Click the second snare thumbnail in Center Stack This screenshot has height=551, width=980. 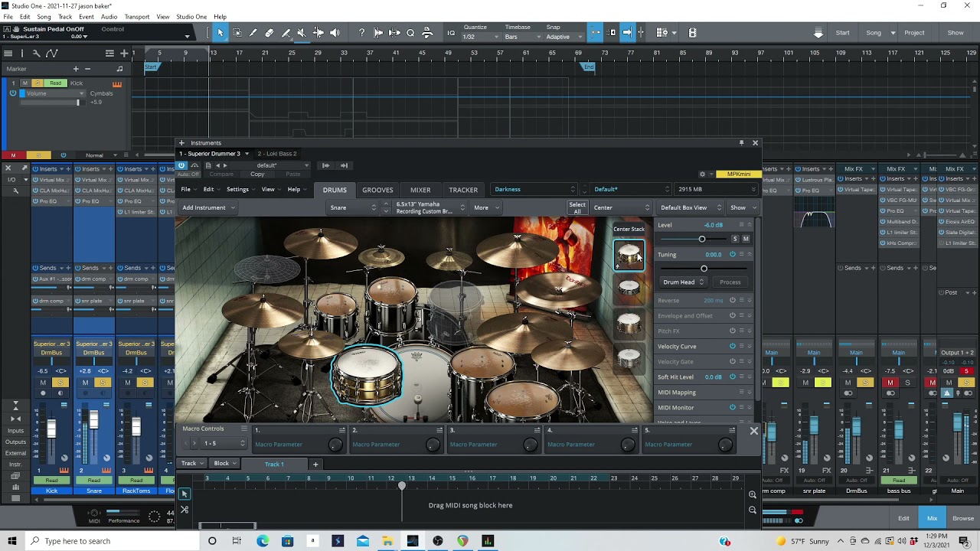pos(629,288)
